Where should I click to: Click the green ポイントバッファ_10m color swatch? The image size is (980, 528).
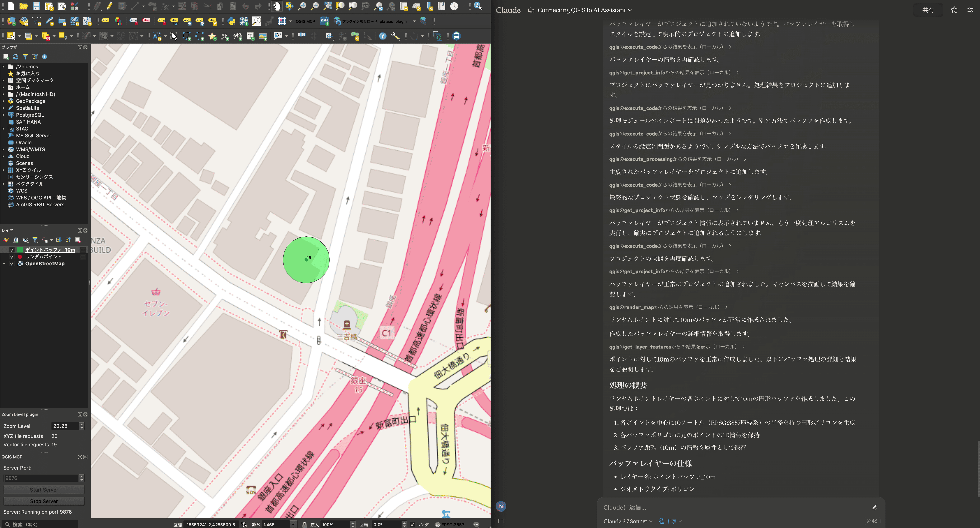pyautogui.click(x=19, y=250)
